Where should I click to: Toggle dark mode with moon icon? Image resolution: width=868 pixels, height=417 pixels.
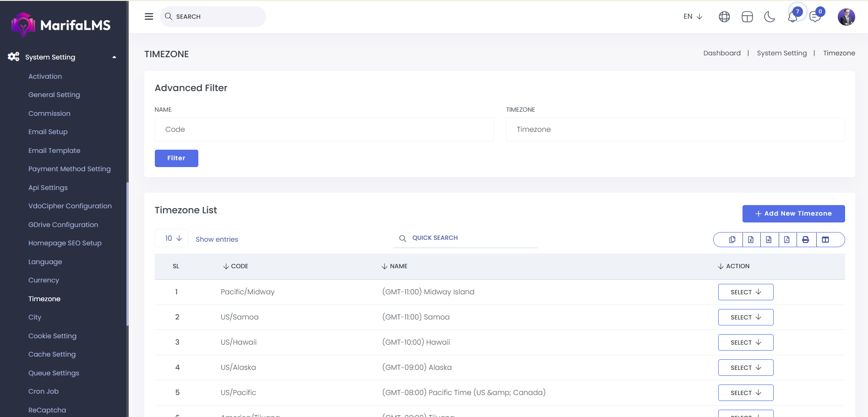(x=770, y=17)
